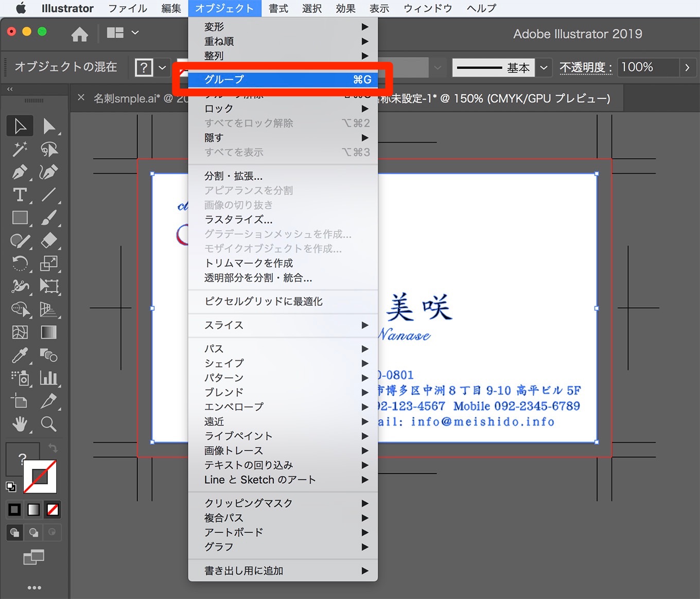The width and height of the screenshot is (700, 599).
Task: Open the ファイル menu
Action: point(128,8)
